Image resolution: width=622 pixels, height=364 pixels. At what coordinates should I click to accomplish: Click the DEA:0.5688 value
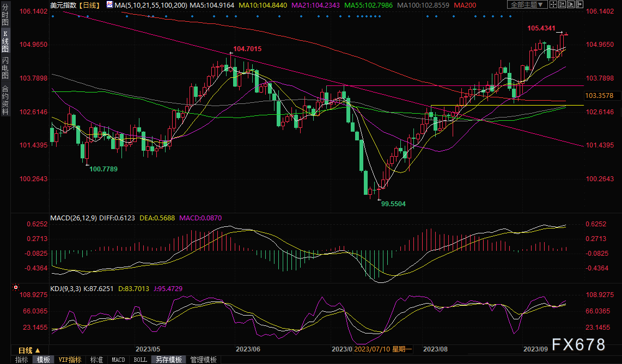[x=157, y=218]
